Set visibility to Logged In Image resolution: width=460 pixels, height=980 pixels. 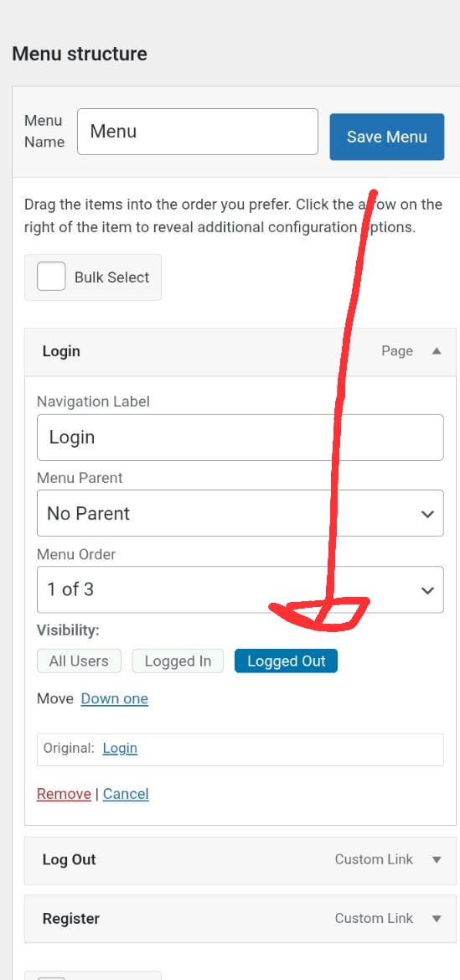click(178, 661)
